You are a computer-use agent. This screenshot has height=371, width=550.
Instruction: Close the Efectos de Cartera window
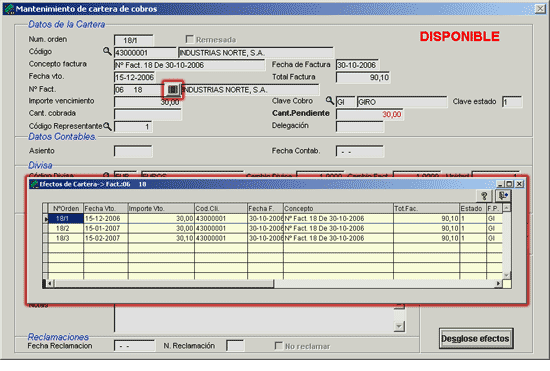519,184
